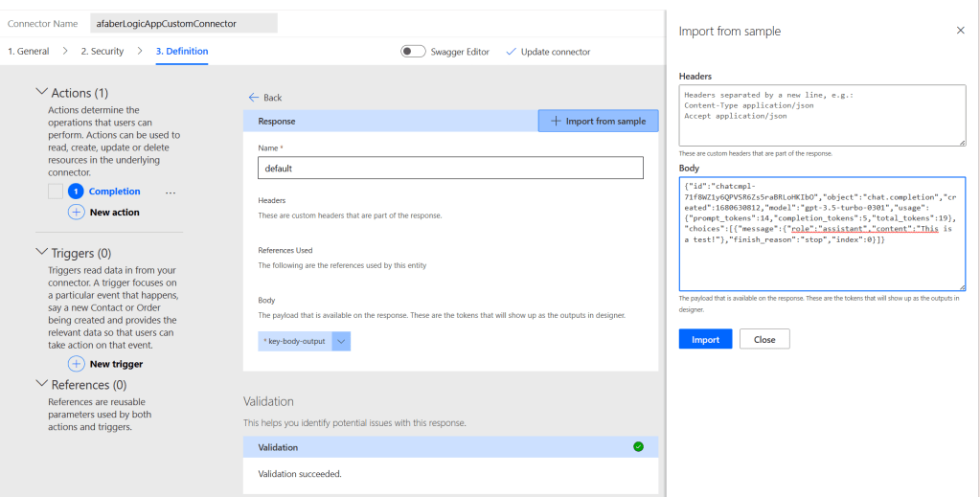Open the Completion action ellipsis menu
This screenshot has height=497, width=980.
click(171, 192)
